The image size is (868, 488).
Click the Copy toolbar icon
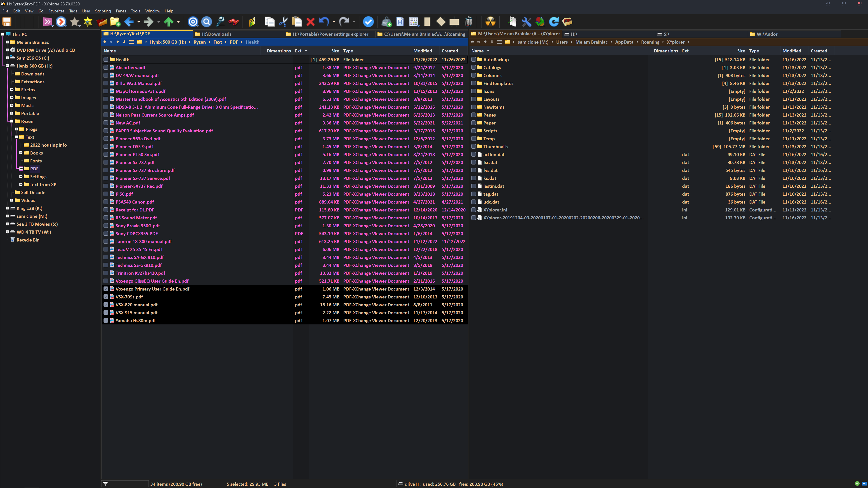point(270,22)
